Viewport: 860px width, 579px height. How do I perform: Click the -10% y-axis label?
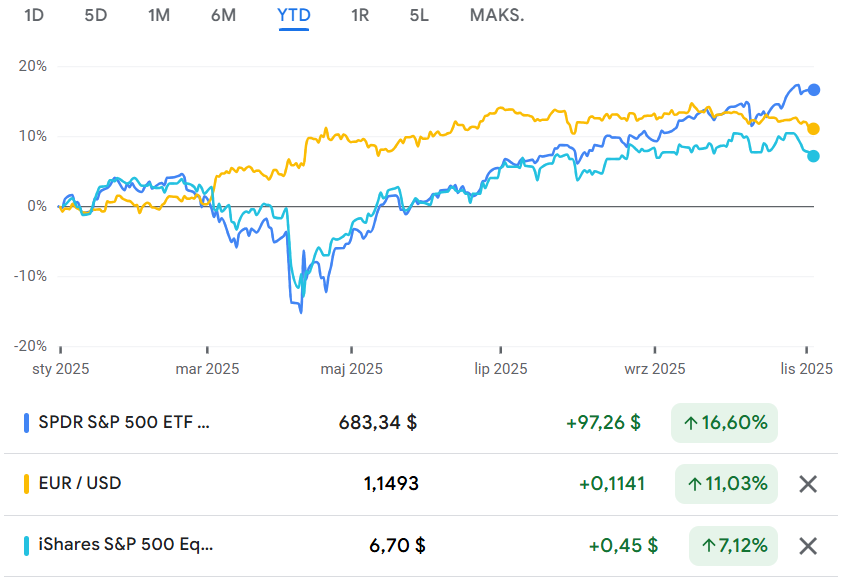[x=30, y=276]
